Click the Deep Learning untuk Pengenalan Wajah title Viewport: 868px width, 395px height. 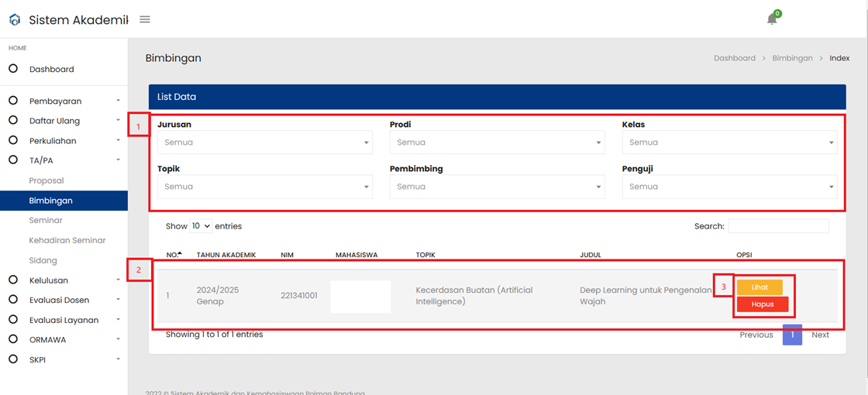point(646,296)
